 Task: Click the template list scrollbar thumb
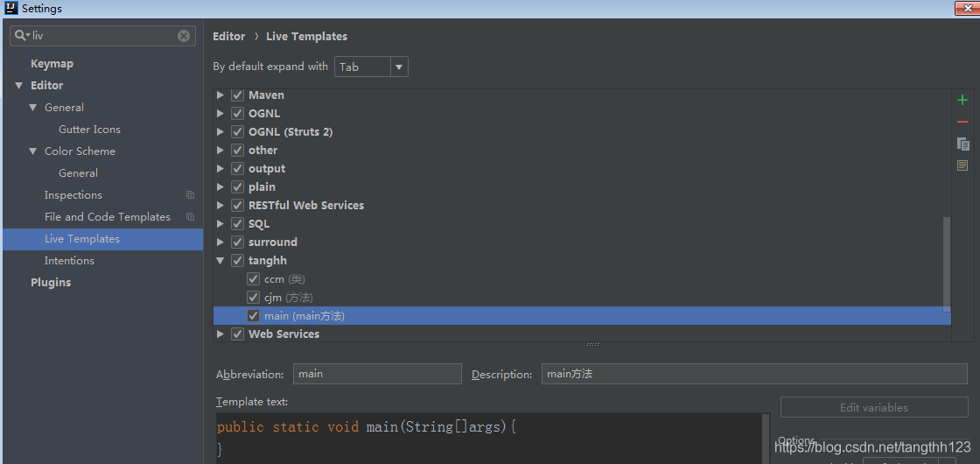[x=946, y=264]
